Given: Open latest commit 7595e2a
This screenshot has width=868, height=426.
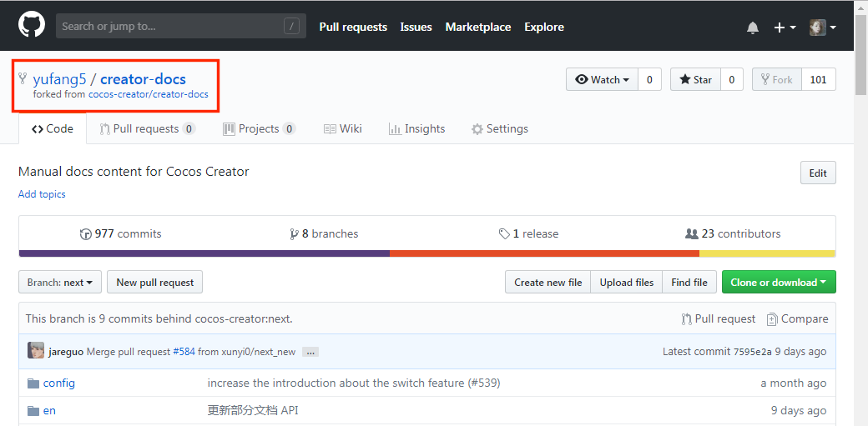Looking at the screenshot, I should 752,352.
